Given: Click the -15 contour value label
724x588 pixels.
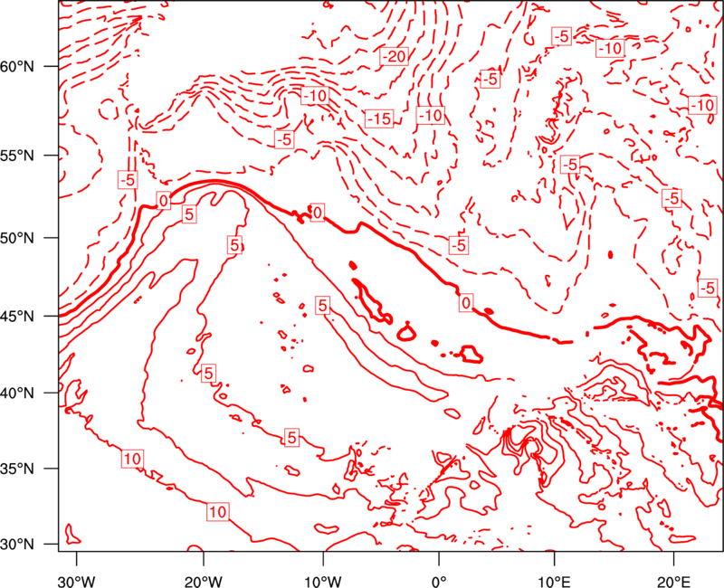Looking at the screenshot, I should coord(379,119).
